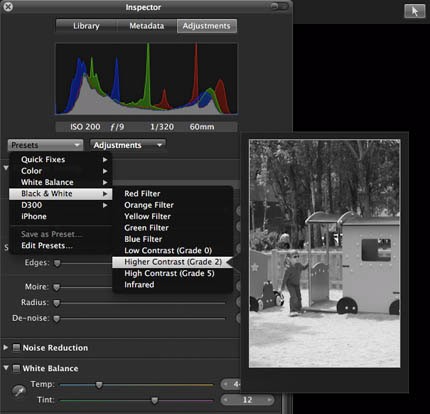This screenshot has width=430, height=414.
Task: Apply the Orange Filter preset
Action: tap(172, 205)
